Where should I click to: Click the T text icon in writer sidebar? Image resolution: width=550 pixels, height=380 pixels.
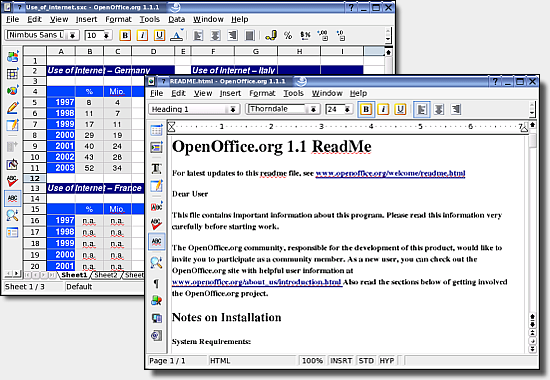click(x=156, y=169)
